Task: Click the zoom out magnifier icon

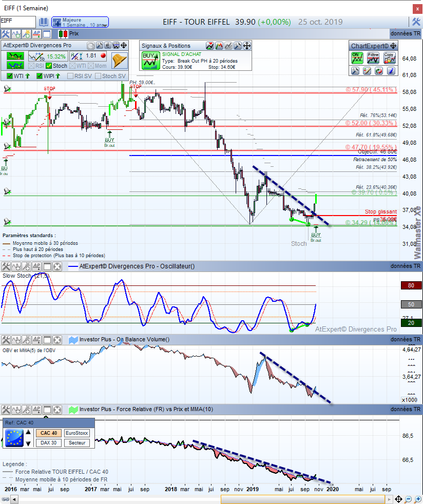Action: (408, 499)
